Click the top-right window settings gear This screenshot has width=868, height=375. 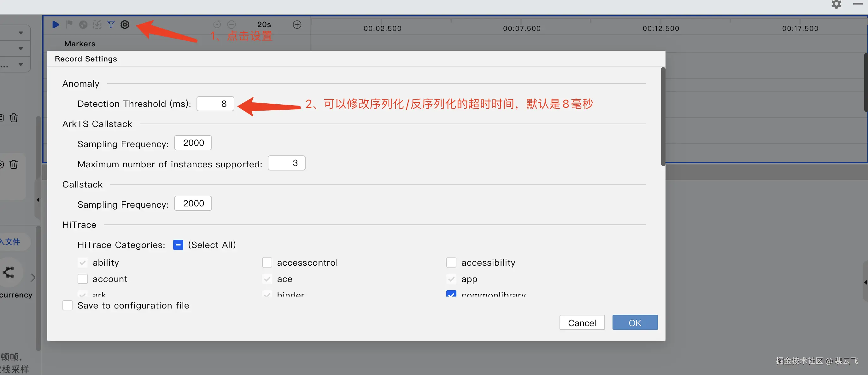point(836,4)
